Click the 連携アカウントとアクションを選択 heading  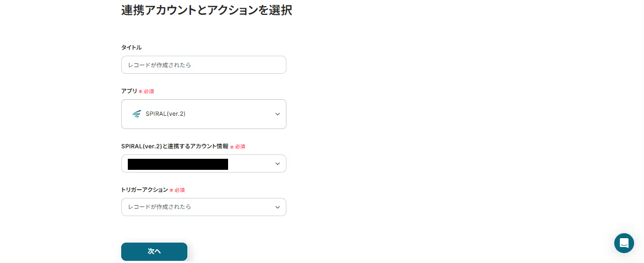[x=207, y=10]
